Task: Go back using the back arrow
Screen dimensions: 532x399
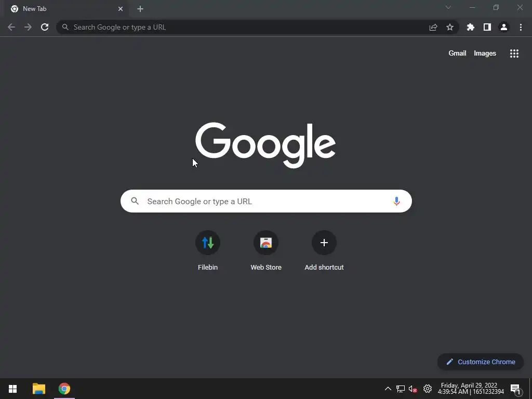Action: click(x=11, y=27)
